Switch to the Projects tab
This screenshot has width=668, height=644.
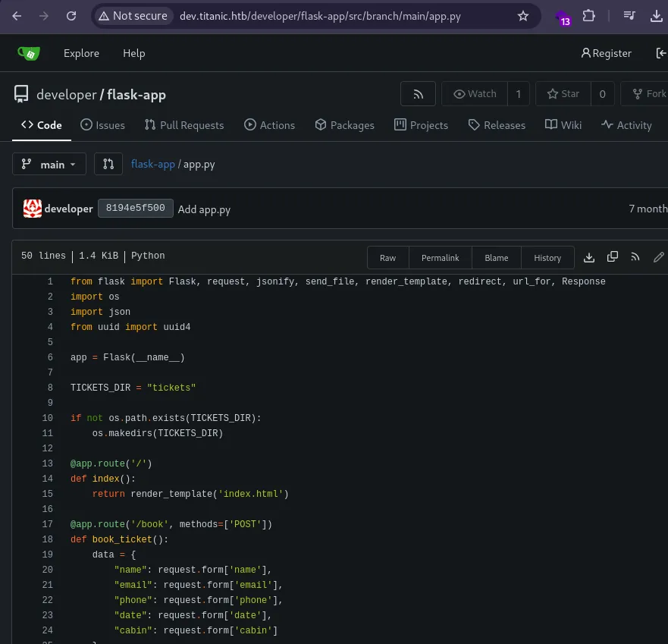[421, 125]
